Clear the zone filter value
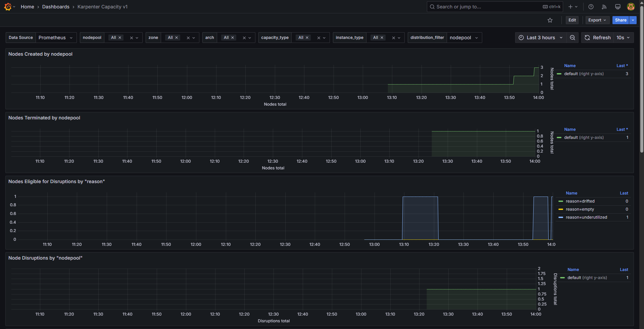 (x=188, y=38)
